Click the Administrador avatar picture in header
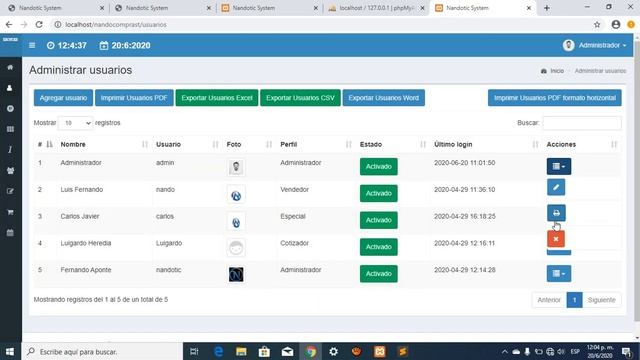The height and width of the screenshot is (360, 640). 569,45
